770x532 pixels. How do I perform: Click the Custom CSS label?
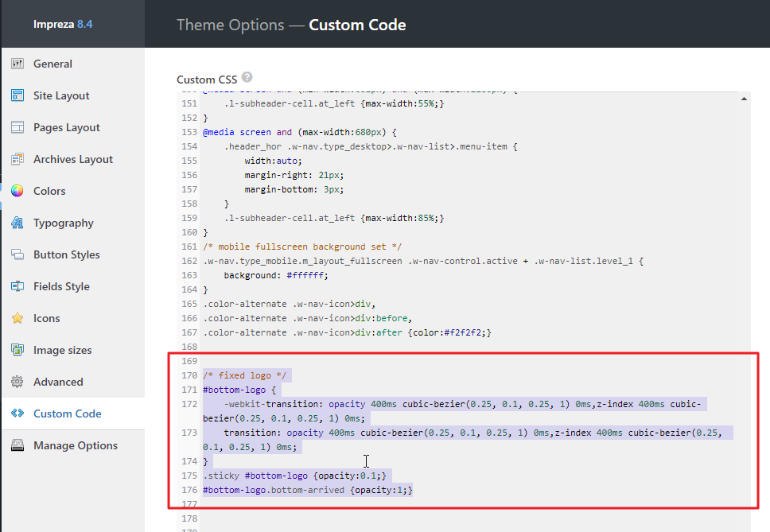[x=207, y=80]
